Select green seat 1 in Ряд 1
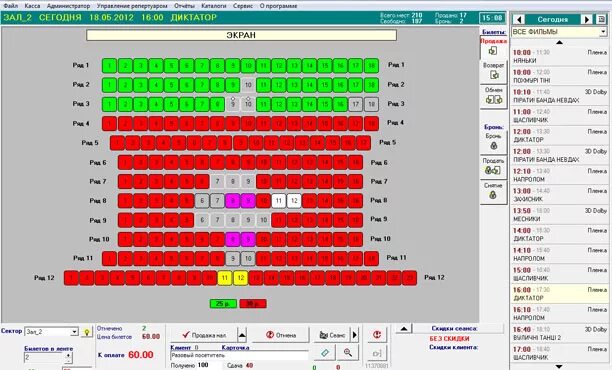The image size is (612, 370). coord(110,65)
